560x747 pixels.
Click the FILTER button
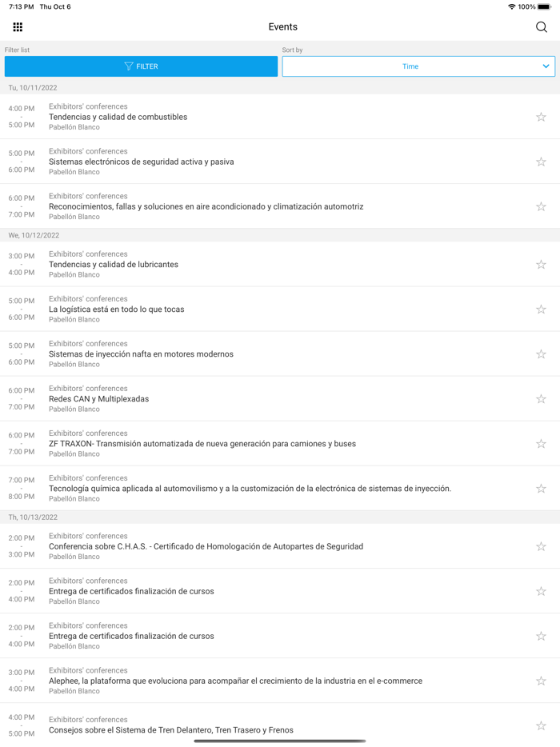[141, 66]
